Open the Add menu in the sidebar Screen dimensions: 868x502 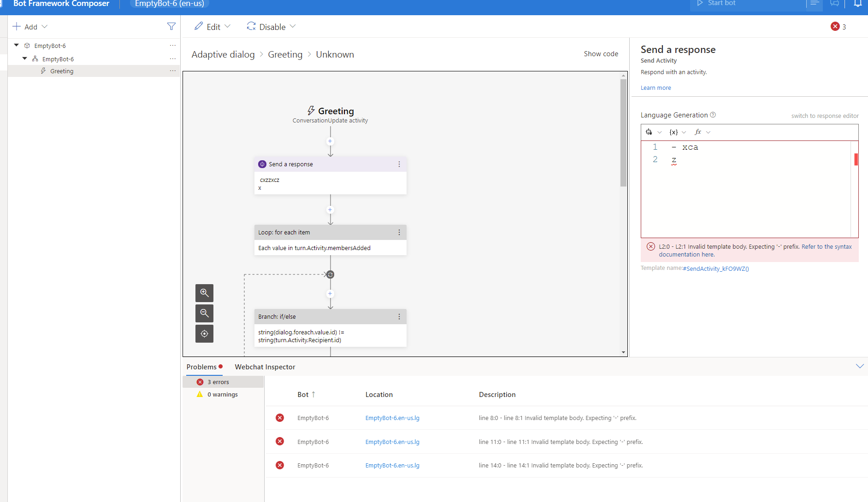pos(30,27)
